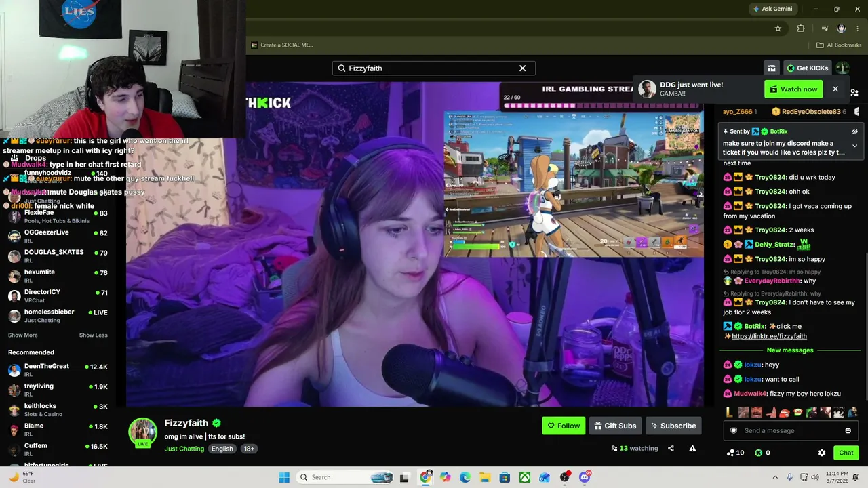Open File Explorer from the taskbar
This screenshot has width=868, height=488.
(485, 477)
